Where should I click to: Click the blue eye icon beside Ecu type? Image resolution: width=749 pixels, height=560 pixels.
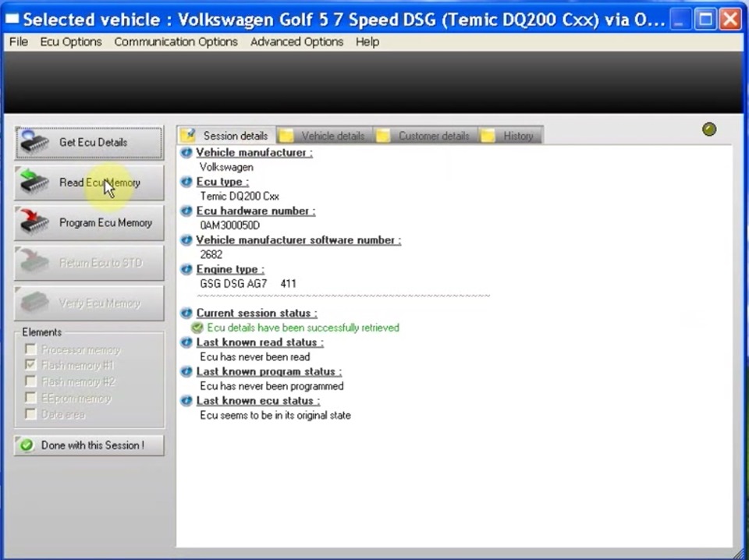click(x=186, y=182)
